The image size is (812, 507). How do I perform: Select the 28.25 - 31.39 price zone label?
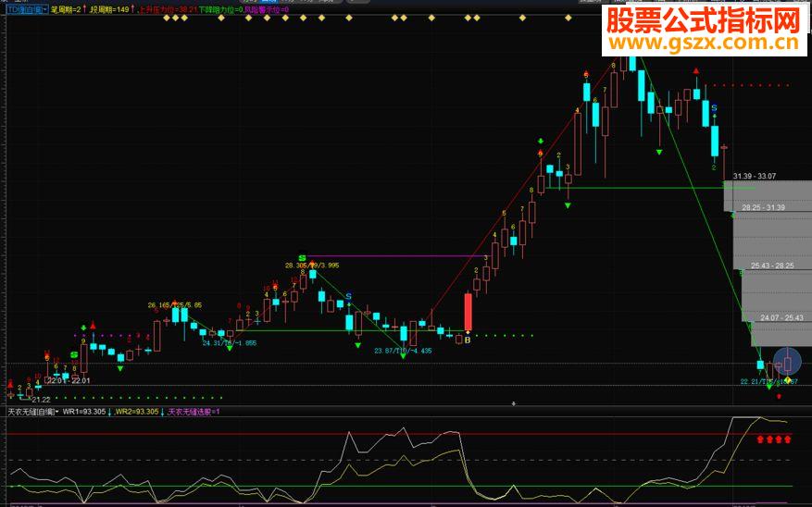763,207
